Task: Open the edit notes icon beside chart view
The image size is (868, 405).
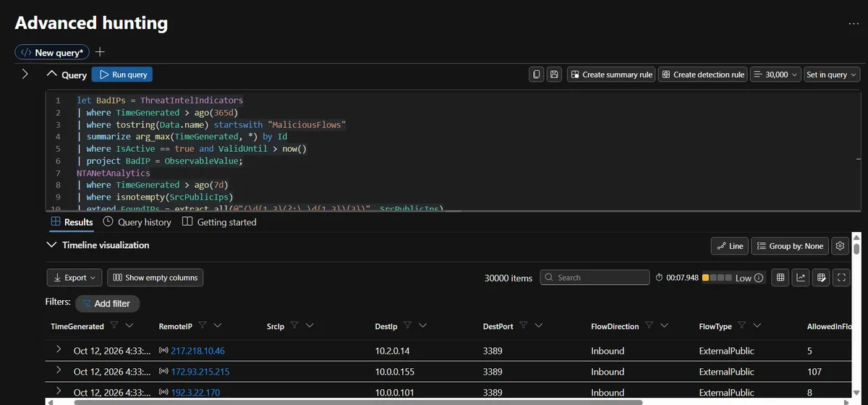Action: (821, 278)
